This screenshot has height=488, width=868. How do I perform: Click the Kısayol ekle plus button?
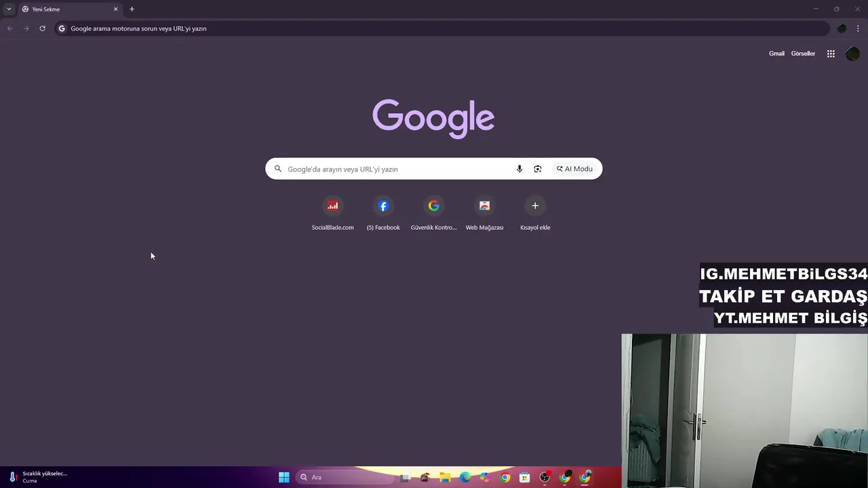pyautogui.click(x=535, y=206)
